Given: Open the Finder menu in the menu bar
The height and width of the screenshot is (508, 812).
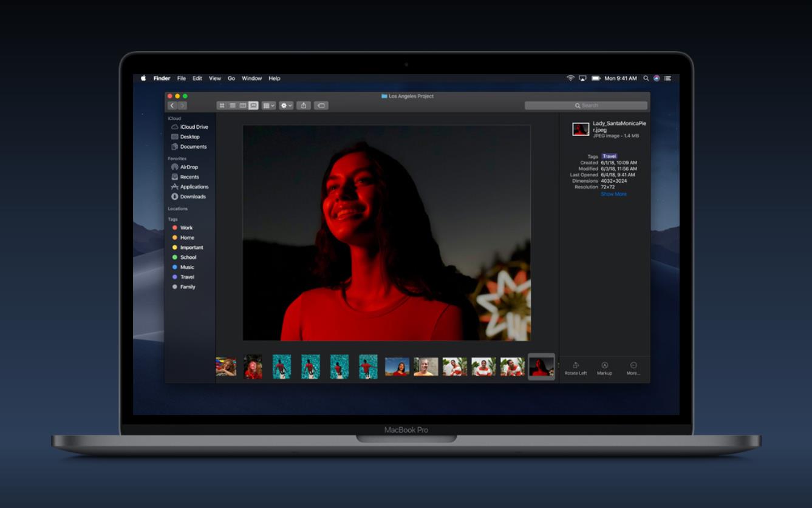Looking at the screenshot, I should [x=162, y=78].
